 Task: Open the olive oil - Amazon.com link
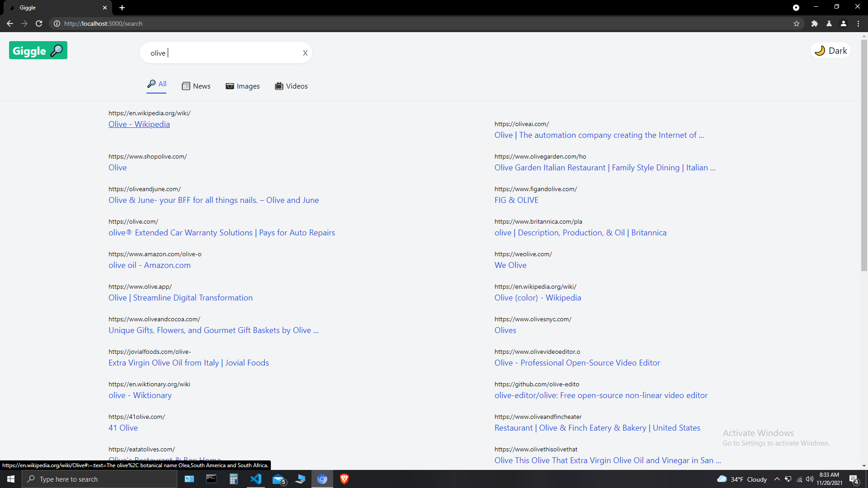click(150, 265)
